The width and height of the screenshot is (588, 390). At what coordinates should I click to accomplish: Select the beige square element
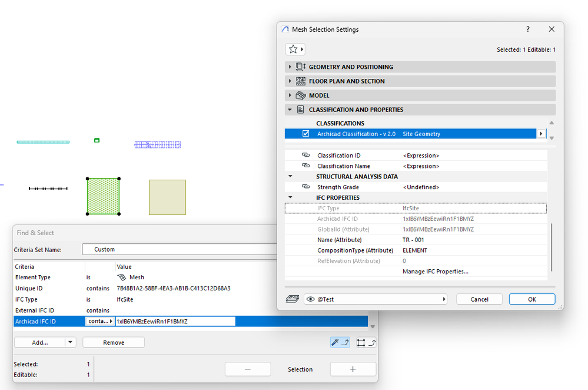tap(167, 197)
